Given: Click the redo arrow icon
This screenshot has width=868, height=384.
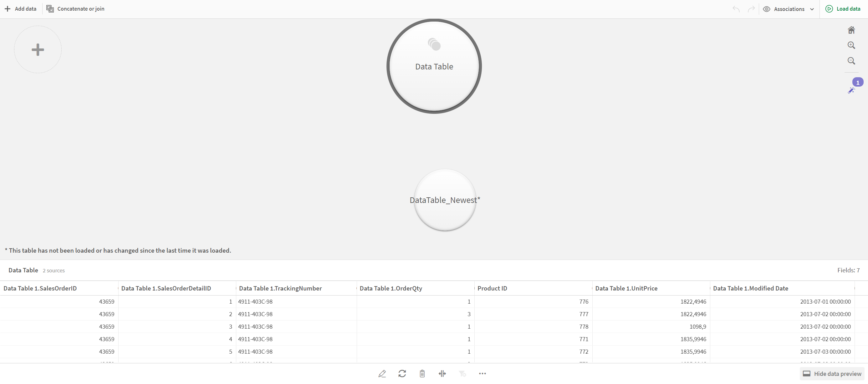Looking at the screenshot, I should tap(751, 8).
